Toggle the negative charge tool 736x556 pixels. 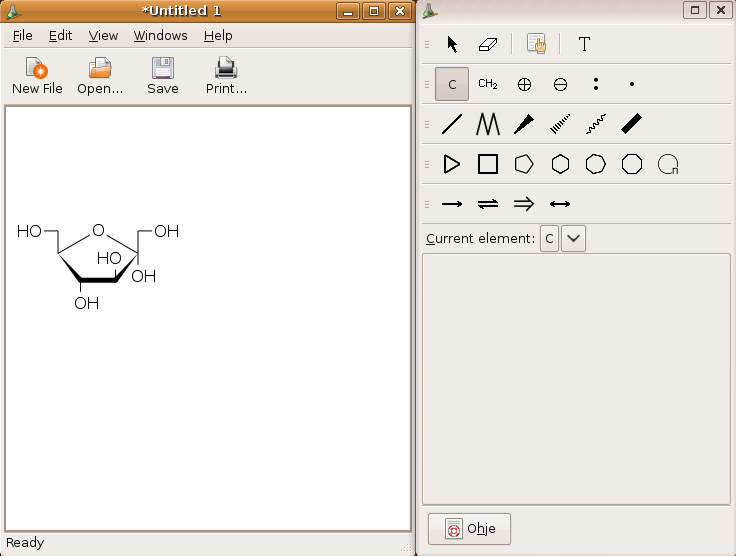coord(560,85)
